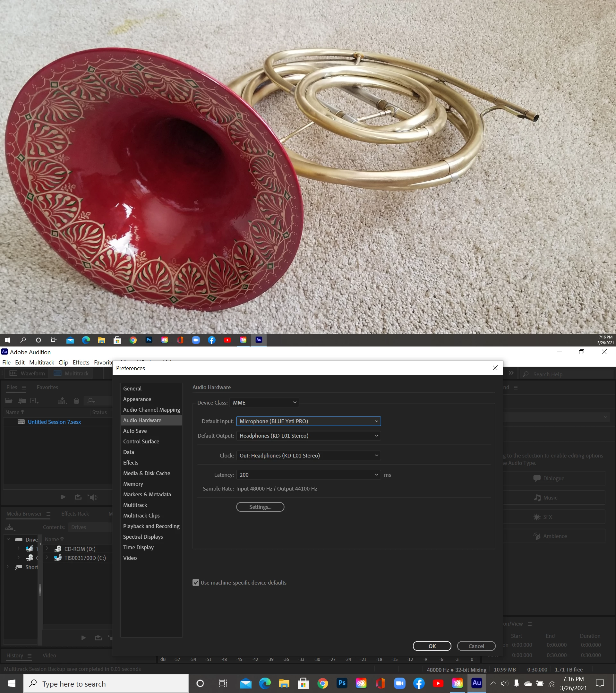Click the Import File icon in Files panel
The height and width of the screenshot is (693, 616).
tap(22, 401)
